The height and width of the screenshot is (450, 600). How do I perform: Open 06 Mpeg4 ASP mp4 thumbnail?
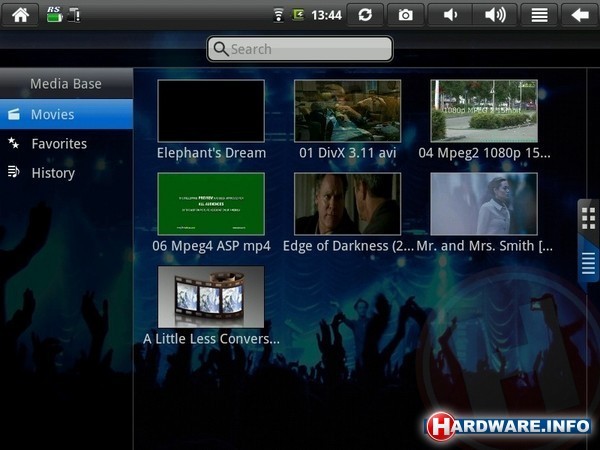[211, 204]
